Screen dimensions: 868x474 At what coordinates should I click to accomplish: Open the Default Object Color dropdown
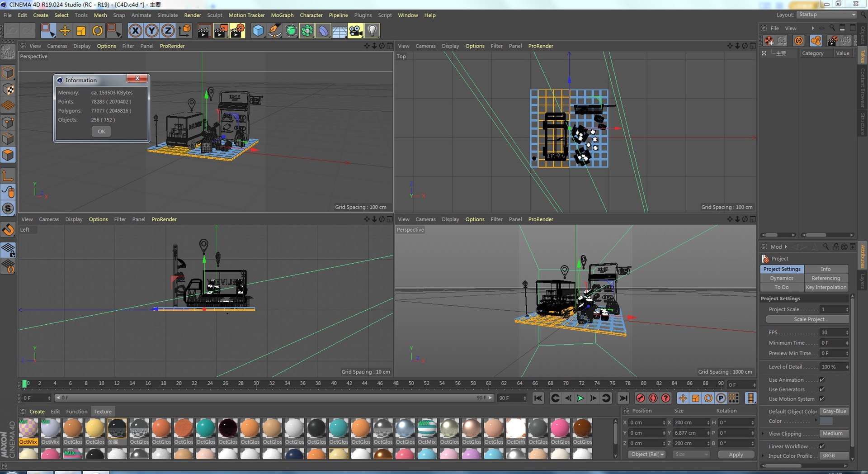pos(834,412)
